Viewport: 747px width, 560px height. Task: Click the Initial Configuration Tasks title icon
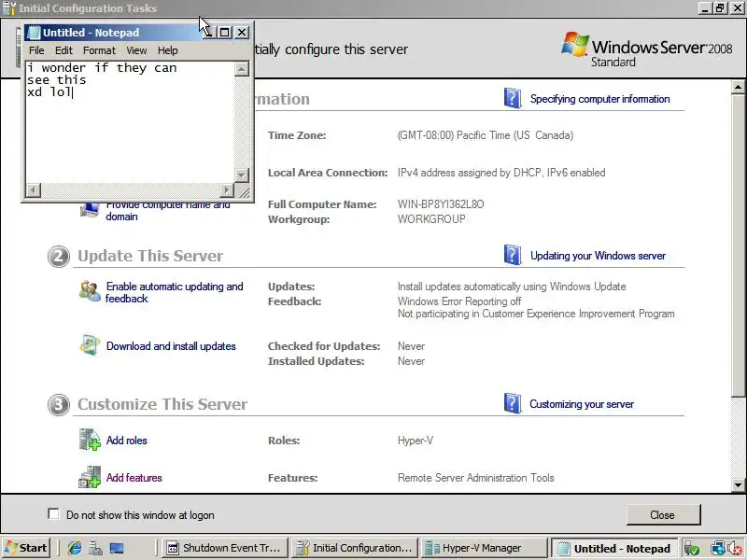point(9,8)
